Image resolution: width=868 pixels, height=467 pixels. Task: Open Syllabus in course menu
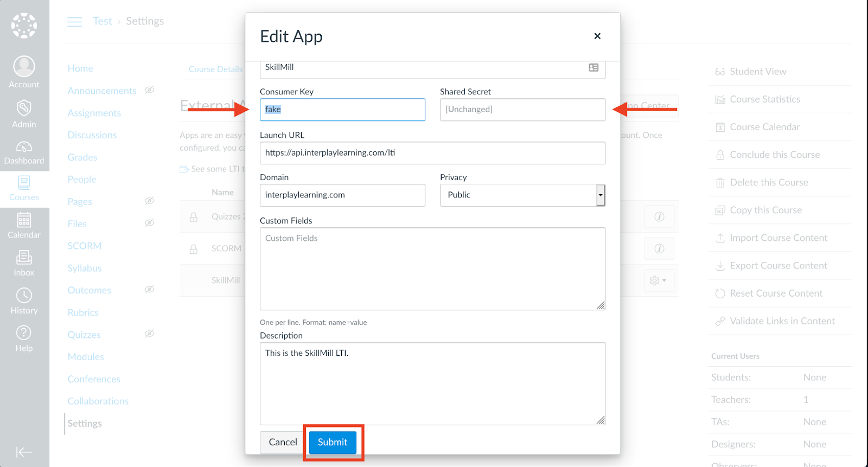click(85, 268)
